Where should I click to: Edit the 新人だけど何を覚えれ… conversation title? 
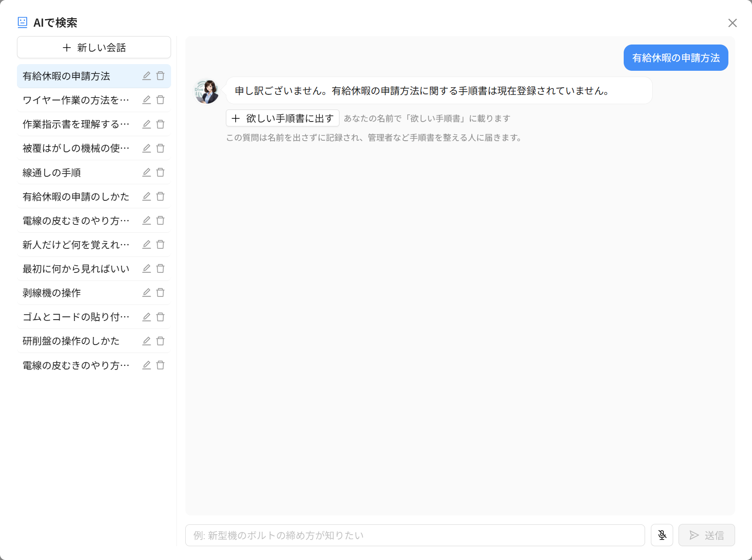pyautogui.click(x=147, y=244)
